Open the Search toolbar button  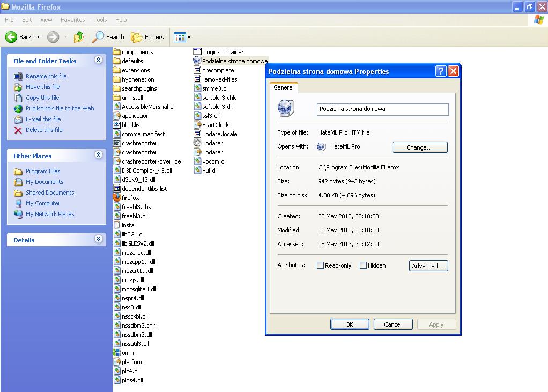coord(108,36)
